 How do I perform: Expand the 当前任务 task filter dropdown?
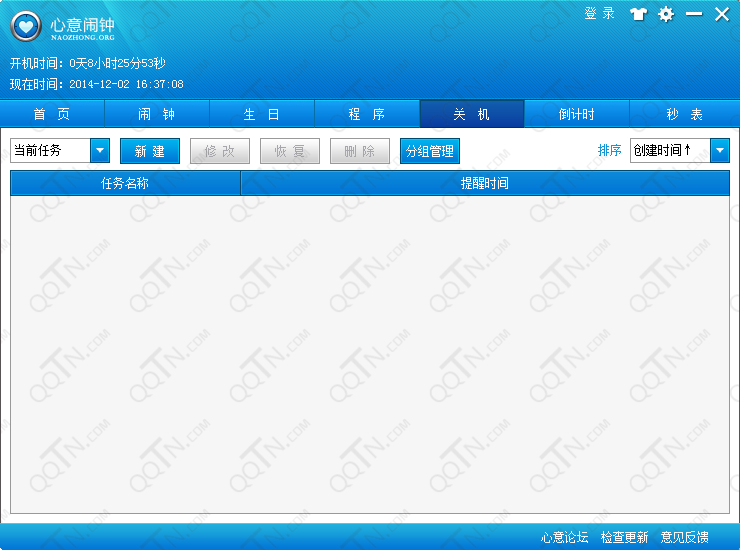tap(100, 151)
